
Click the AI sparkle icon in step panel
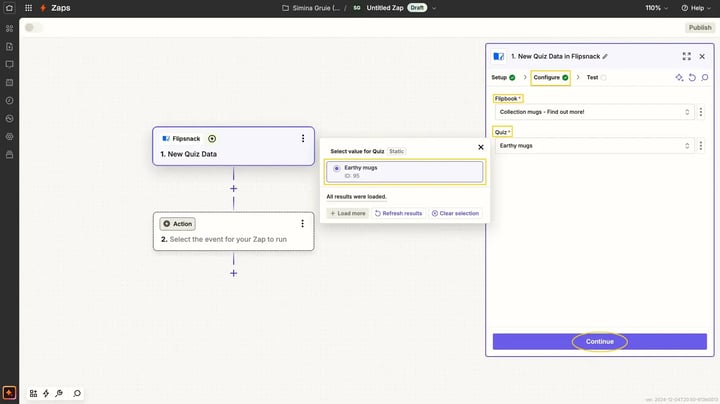click(x=679, y=78)
